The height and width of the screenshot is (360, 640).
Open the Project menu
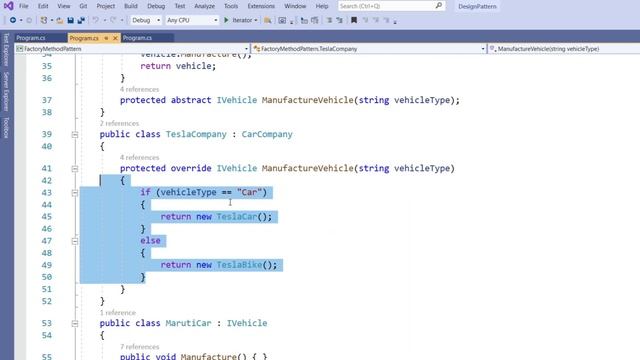(x=106, y=6)
